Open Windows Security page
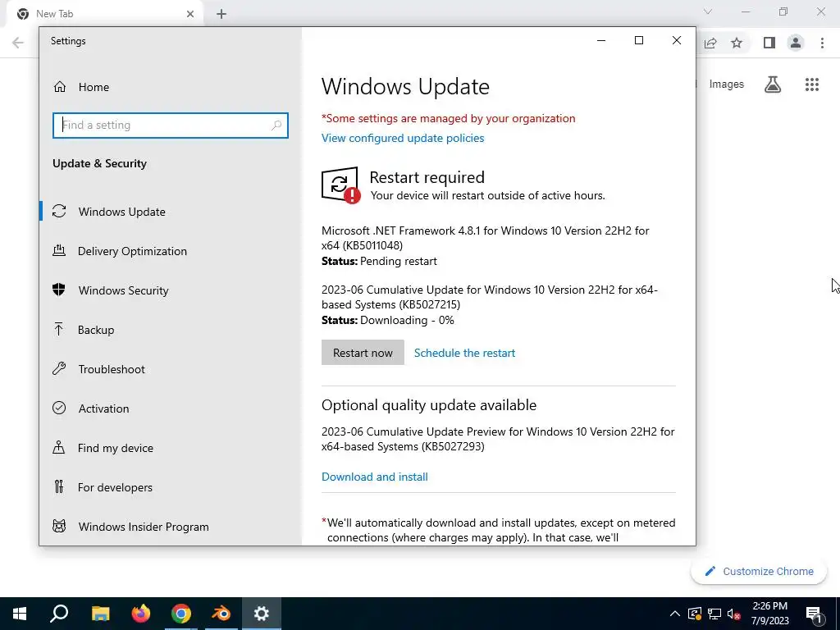This screenshot has width=840, height=630. click(x=123, y=290)
